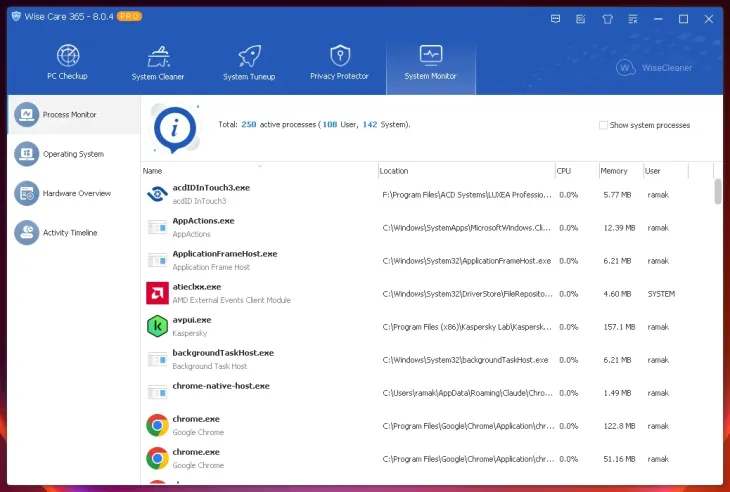Click the Privacy Protector shield icon
Viewport: 730px width, 492px height.
point(340,55)
